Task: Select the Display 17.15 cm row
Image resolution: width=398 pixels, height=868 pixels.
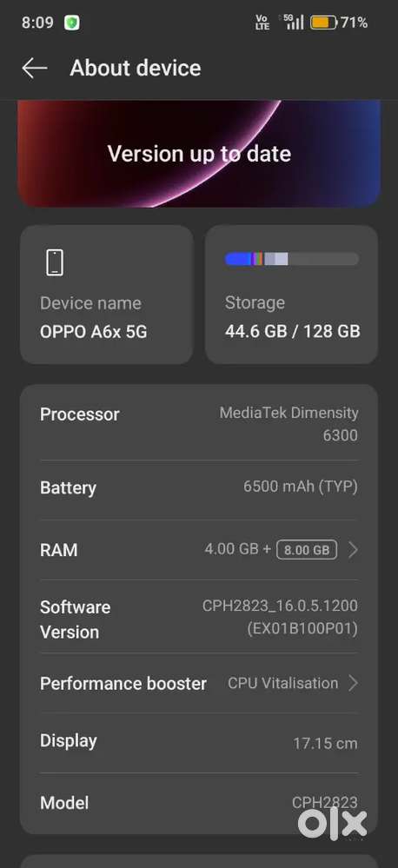Action: pyautogui.click(x=199, y=742)
